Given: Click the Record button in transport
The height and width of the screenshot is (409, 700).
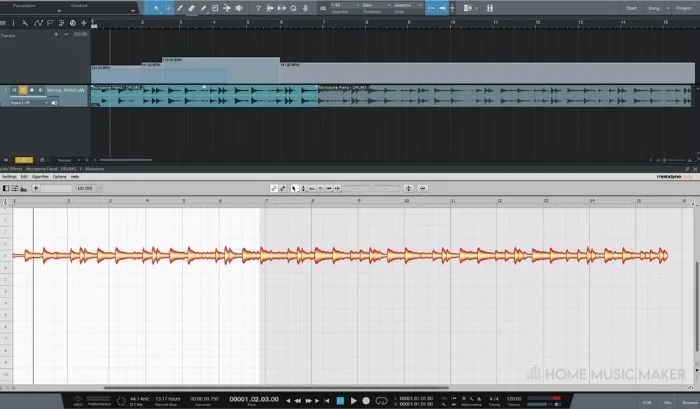Looking at the screenshot, I should pyautogui.click(x=366, y=401).
